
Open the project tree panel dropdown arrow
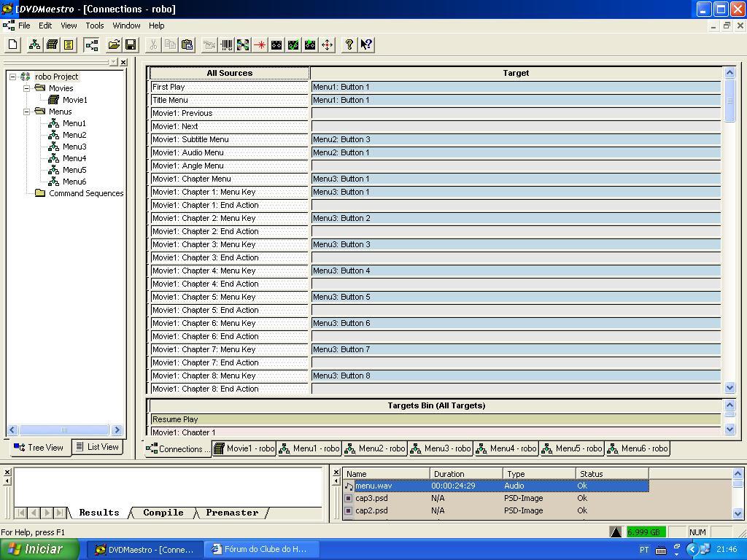(x=113, y=63)
